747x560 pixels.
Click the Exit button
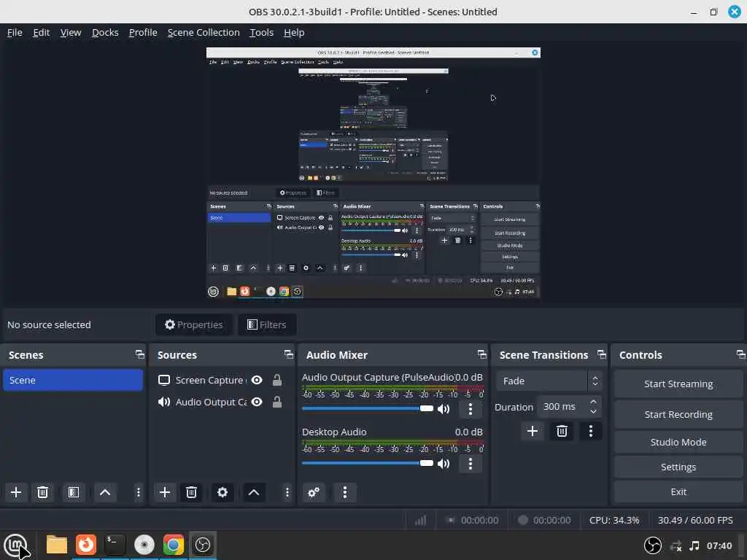coord(678,491)
